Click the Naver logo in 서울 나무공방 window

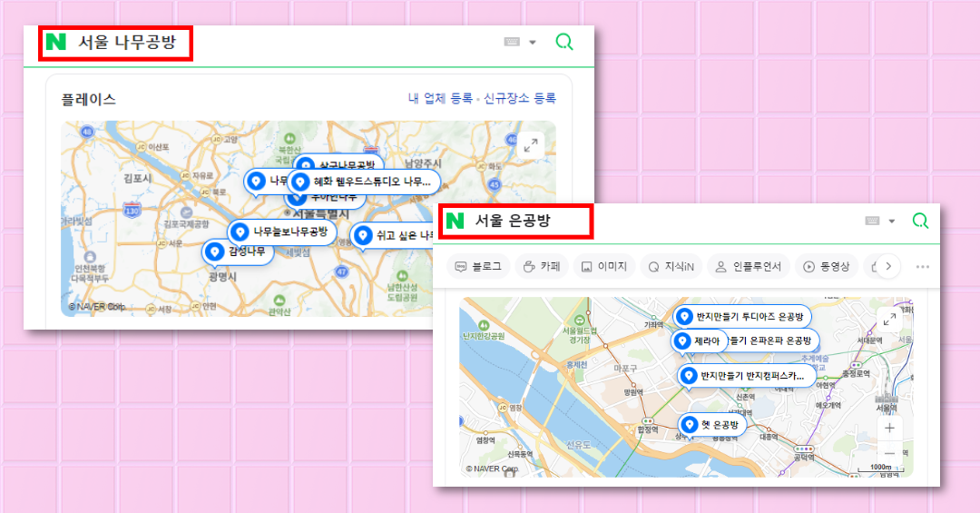(x=55, y=42)
